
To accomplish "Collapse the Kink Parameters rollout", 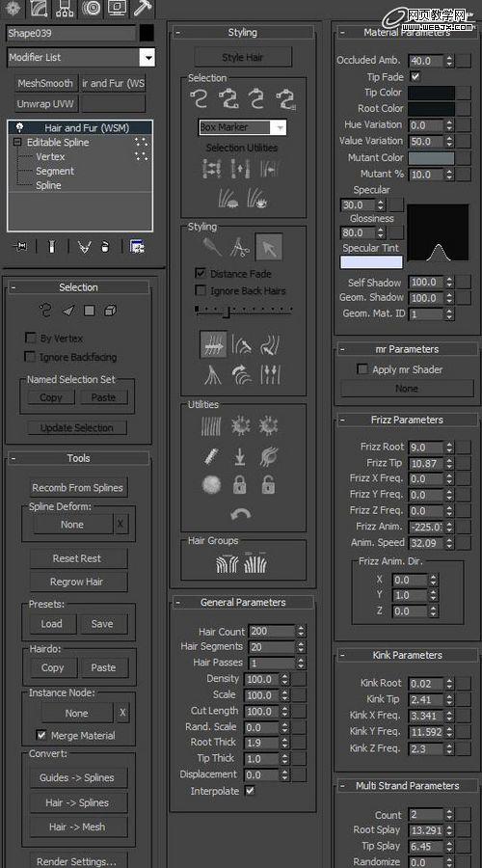I will tap(342, 655).
